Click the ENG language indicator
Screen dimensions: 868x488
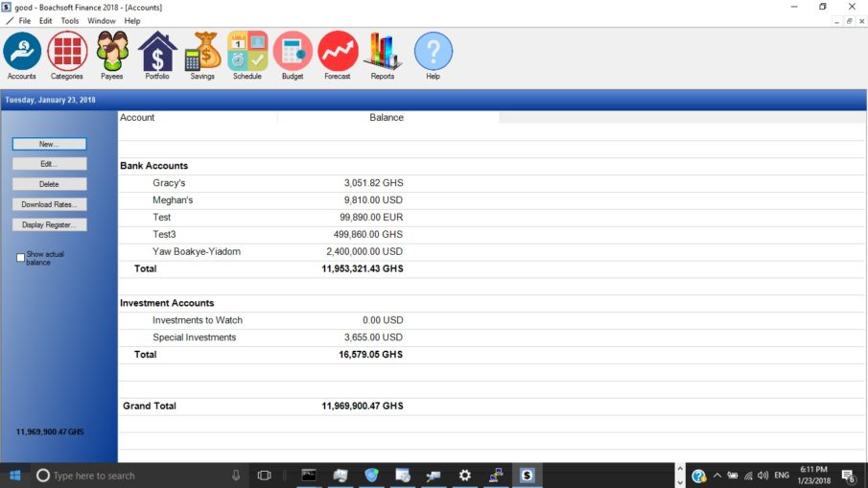coord(782,476)
